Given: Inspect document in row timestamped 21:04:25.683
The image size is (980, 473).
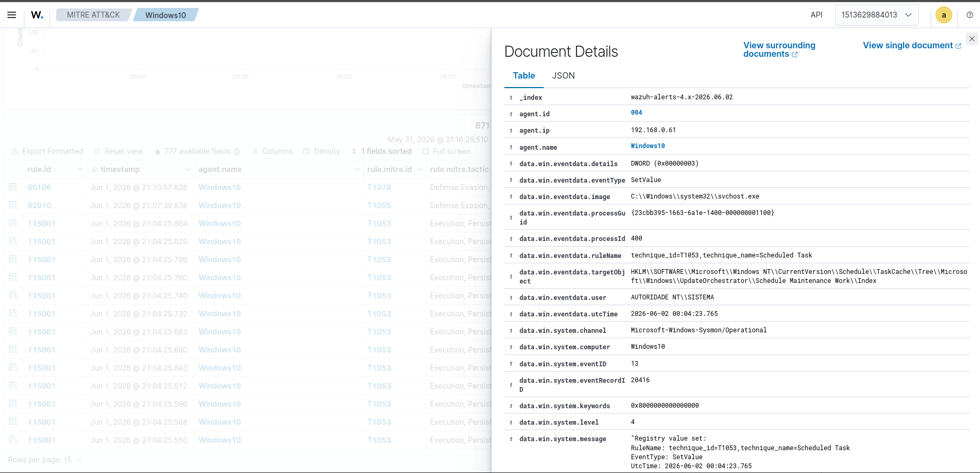Looking at the screenshot, I should 13,332.
